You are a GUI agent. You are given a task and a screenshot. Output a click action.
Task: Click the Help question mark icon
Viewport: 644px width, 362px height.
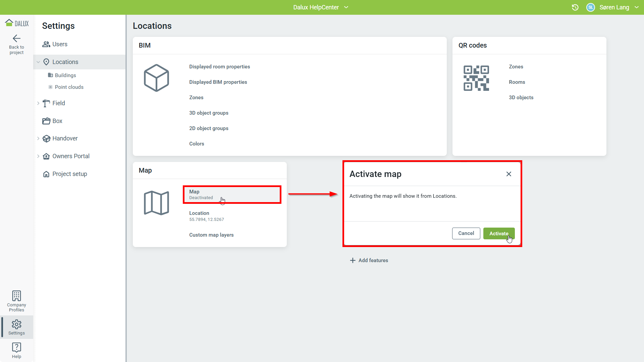click(16, 347)
